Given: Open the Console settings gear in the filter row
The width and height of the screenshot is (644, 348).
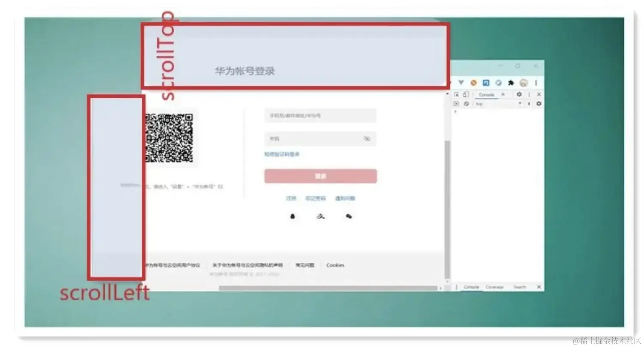Looking at the screenshot, I should coord(539,104).
